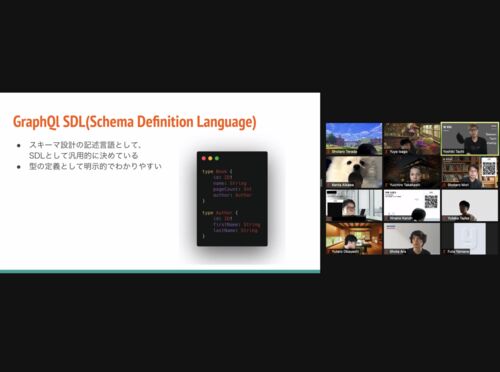Click the lastName: String line in the code

(235, 230)
